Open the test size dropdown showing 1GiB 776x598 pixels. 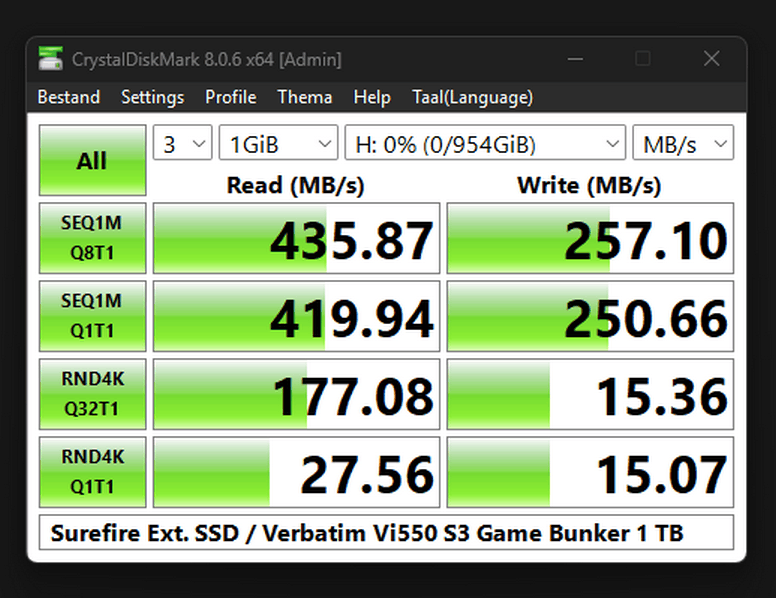click(x=279, y=143)
